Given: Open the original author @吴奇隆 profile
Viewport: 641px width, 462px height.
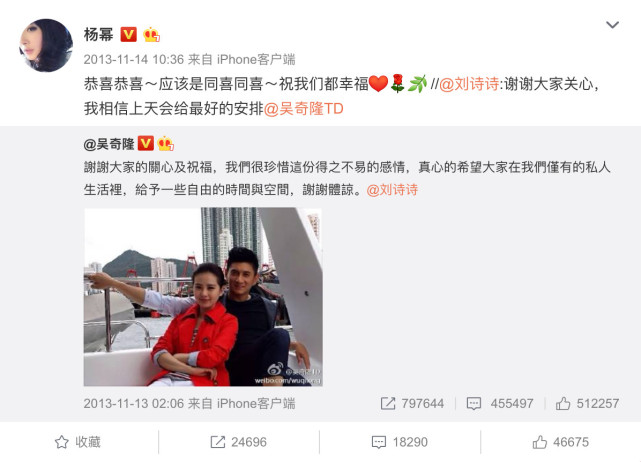Looking at the screenshot, I should tap(109, 144).
